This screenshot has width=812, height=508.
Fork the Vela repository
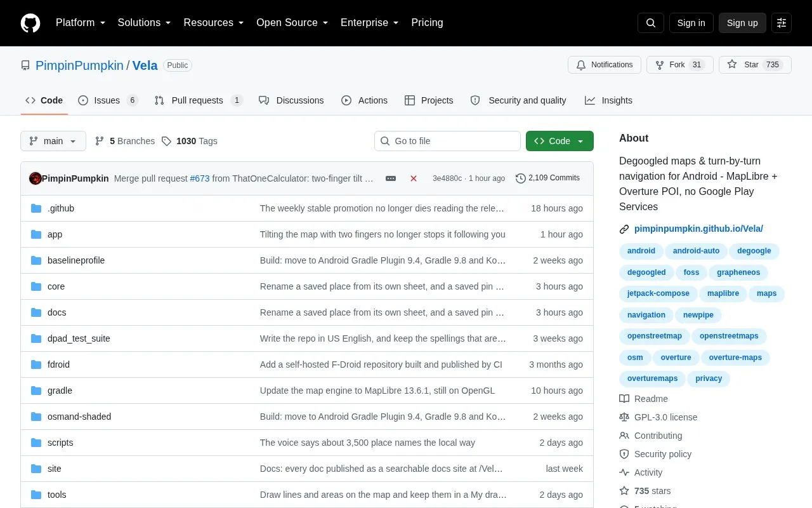click(680, 65)
